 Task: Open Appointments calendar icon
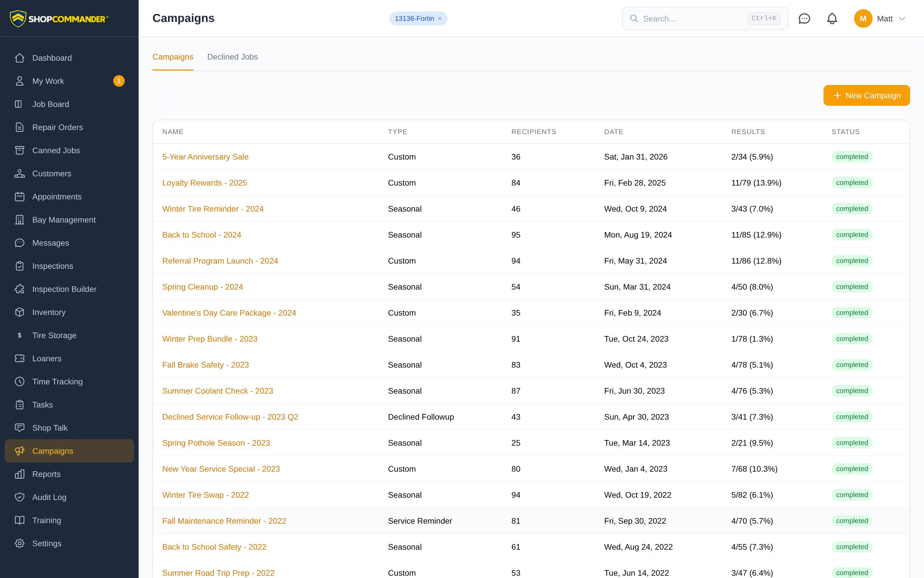[x=19, y=197]
